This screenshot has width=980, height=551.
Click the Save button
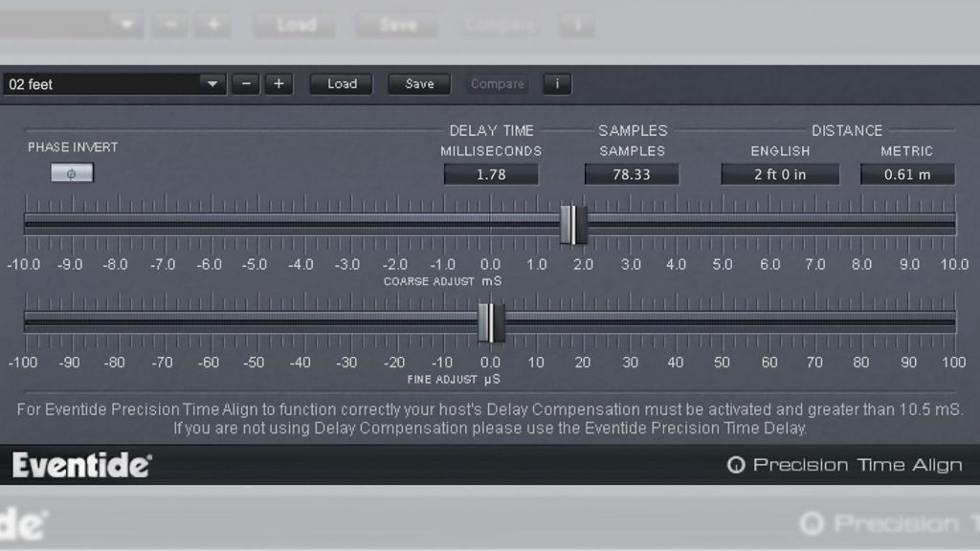tap(418, 83)
